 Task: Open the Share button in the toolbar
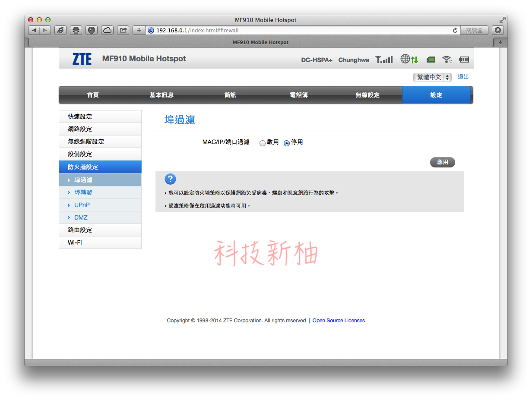click(123, 30)
